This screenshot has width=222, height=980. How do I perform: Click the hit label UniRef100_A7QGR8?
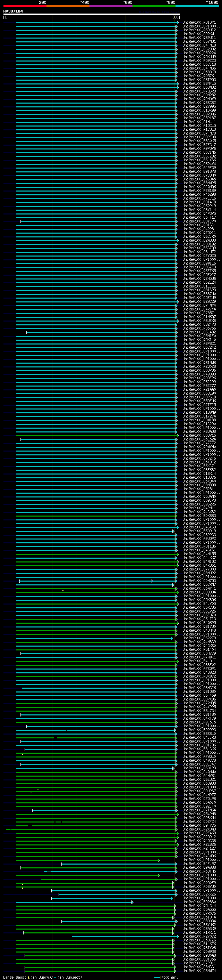click(199, 91)
